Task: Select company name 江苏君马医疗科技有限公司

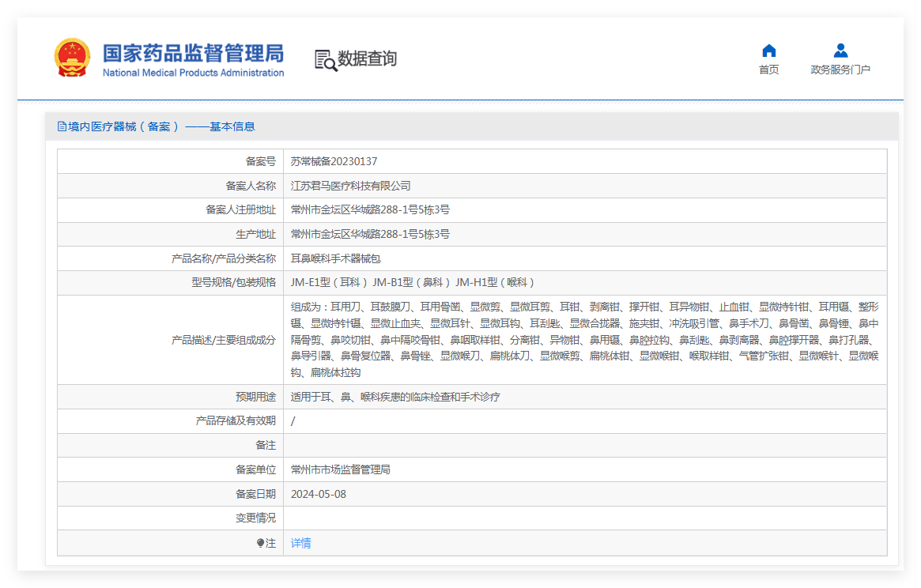Action: coord(351,186)
